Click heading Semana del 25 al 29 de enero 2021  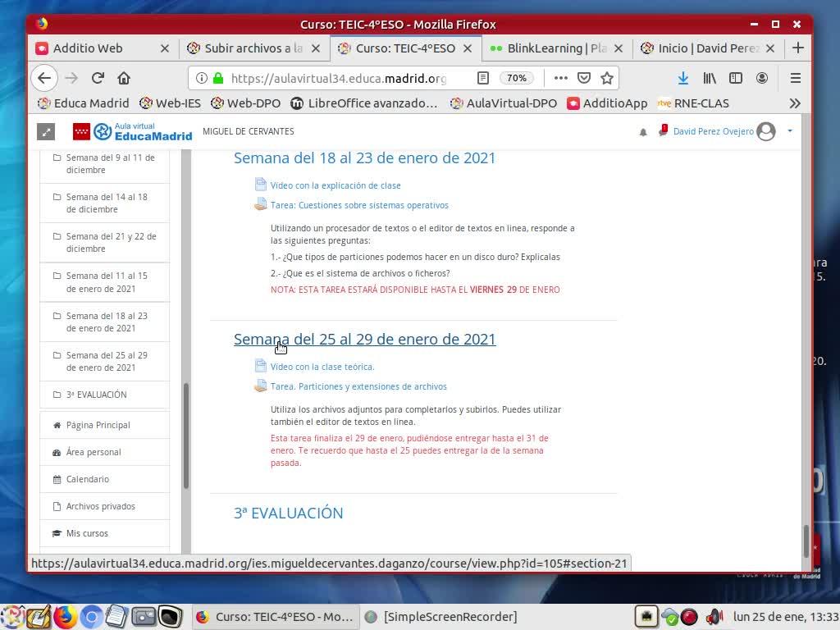click(365, 339)
